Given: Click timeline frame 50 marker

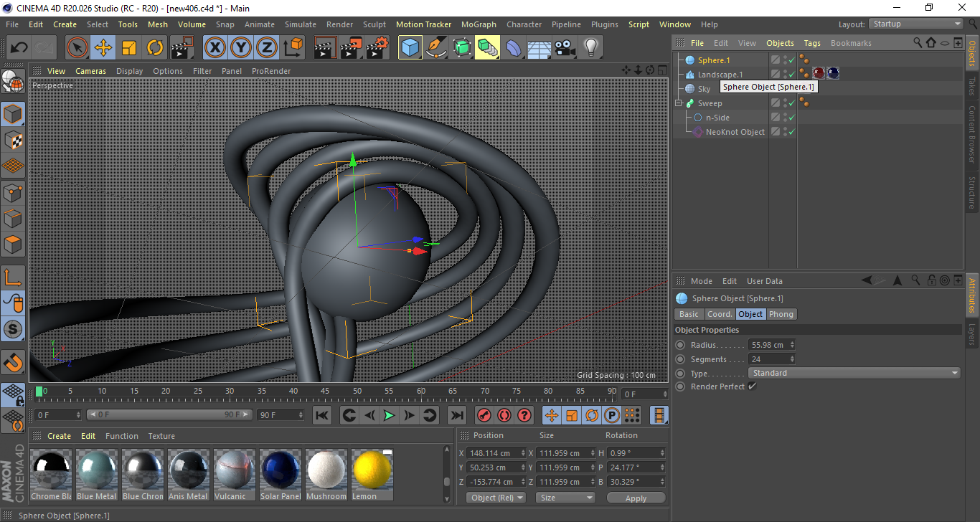Looking at the screenshot, I should (x=357, y=391).
